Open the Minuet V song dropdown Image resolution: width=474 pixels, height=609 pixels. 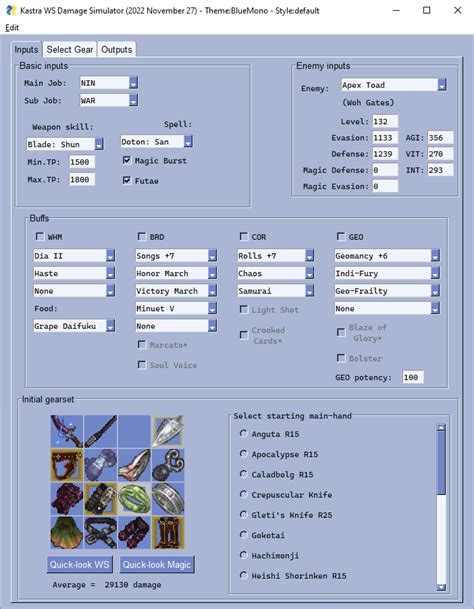click(x=176, y=308)
